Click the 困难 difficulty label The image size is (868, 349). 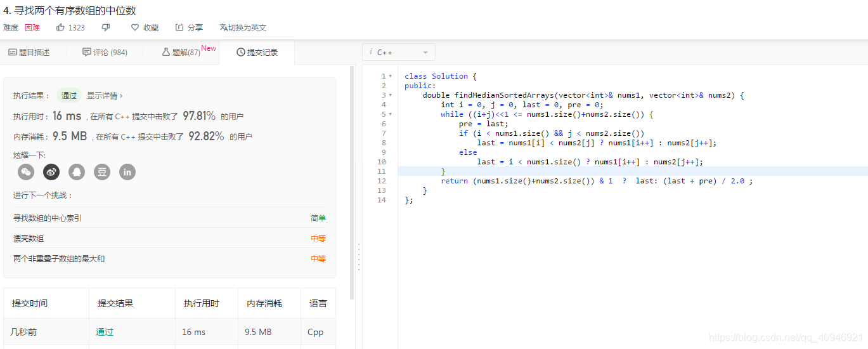(x=32, y=27)
